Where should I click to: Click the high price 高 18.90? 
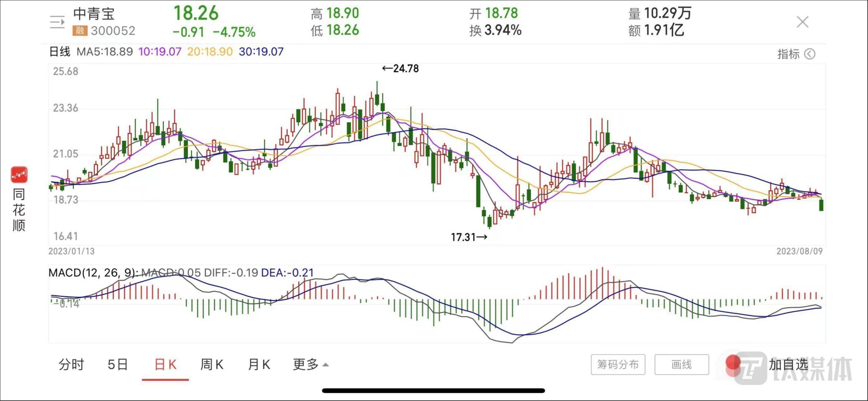click(x=335, y=13)
